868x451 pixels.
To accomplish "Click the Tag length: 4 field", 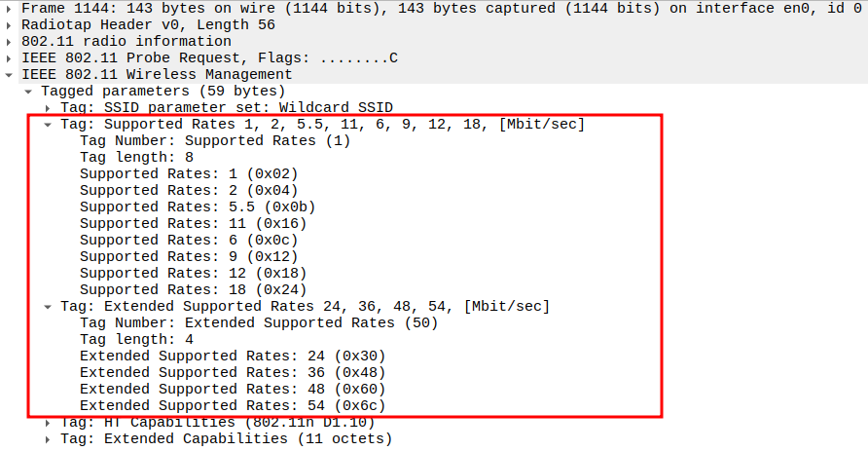I will tap(136, 339).
